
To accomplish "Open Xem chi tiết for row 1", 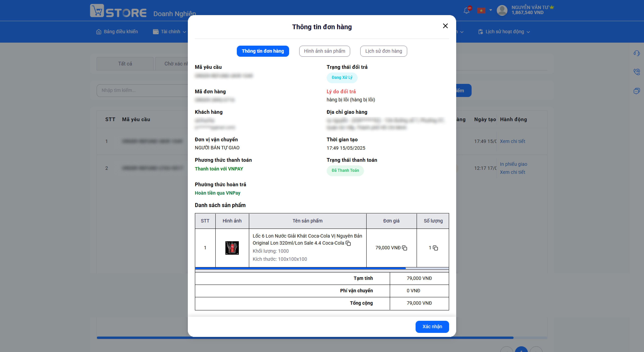I will coord(513,141).
